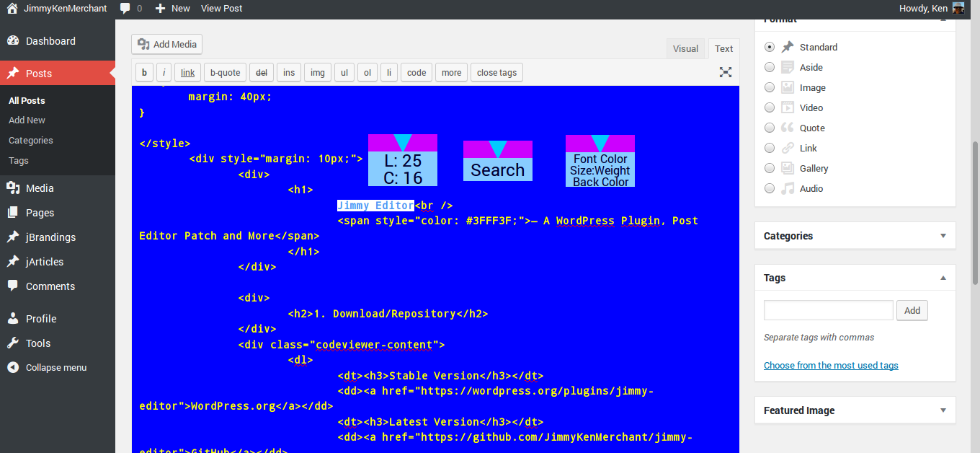
Task: Expand the Featured Image panel
Action: click(943, 410)
